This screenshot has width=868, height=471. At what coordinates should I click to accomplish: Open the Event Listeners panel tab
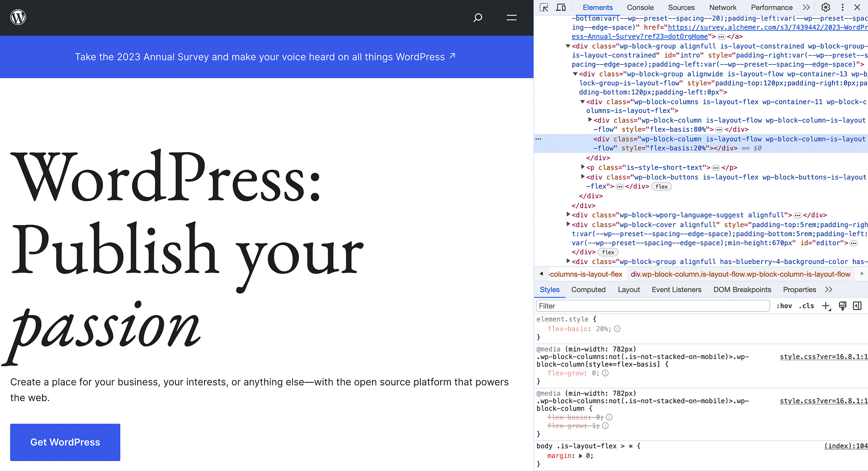coord(676,289)
